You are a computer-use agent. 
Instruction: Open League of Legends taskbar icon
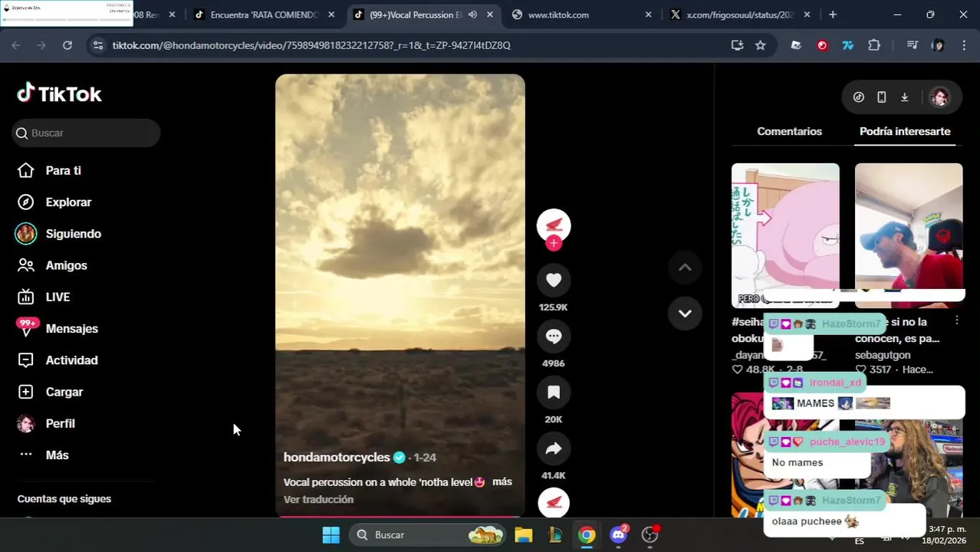tap(555, 535)
